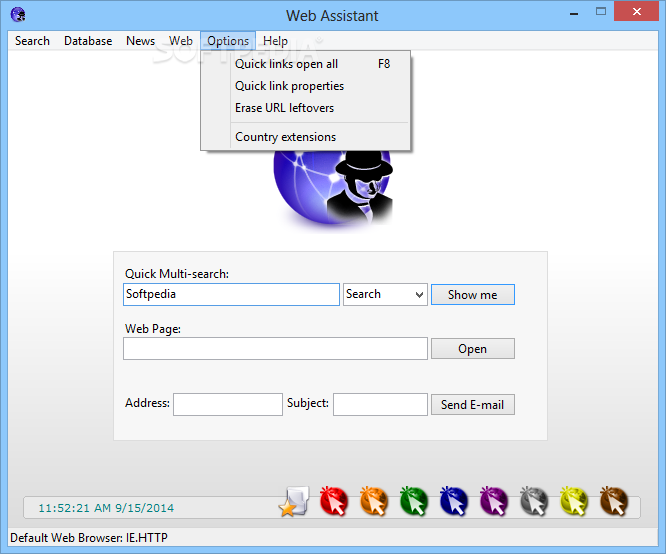Viewport: 666px width, 554px height.
Task: Click the orange quick link globe icon
Action: (374, 501)
